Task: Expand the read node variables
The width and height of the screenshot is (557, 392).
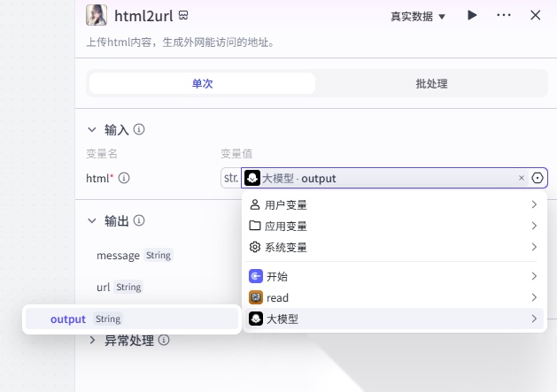Action: 394,297
